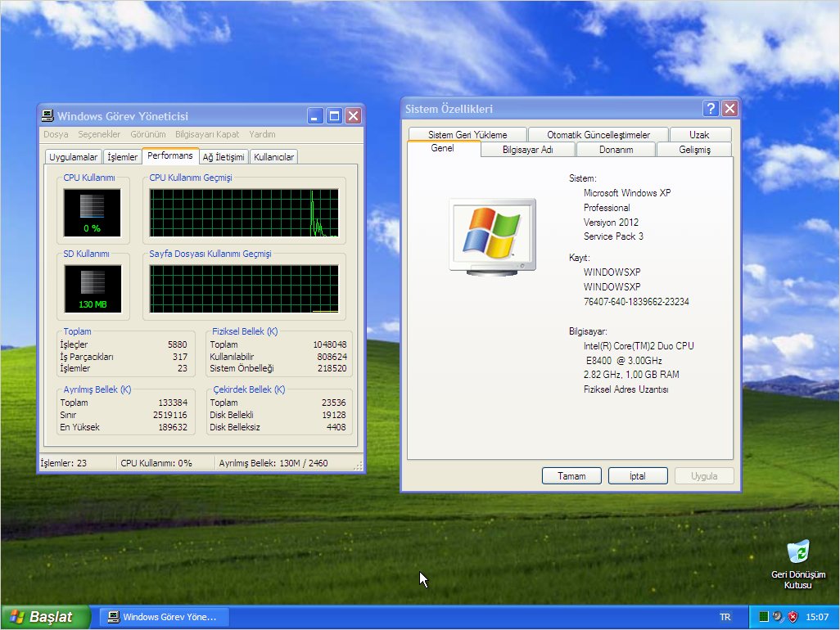This screenshot has width=840, height=630.
Task: Click the "Versiyon 2012" text
Action: tap(611, 222)
